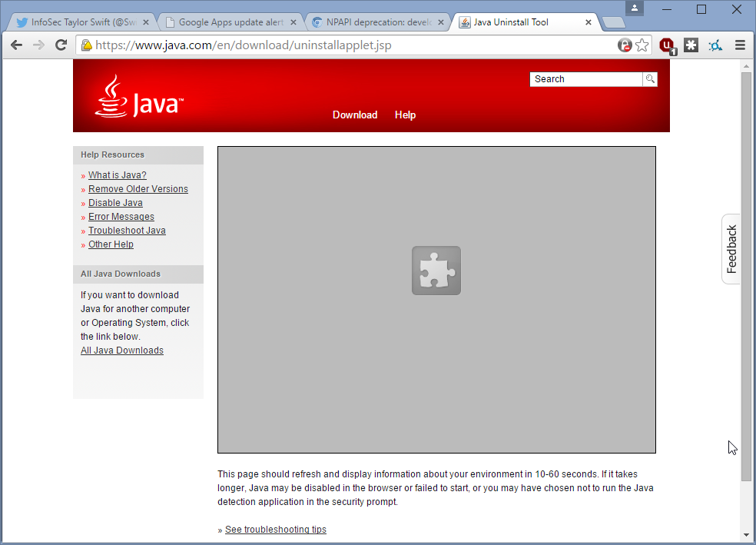Image resolution: width=756 pixels, height=545 pixels.
Task: Reload the page with the refresh icon
Action: [x=61, y=45]
